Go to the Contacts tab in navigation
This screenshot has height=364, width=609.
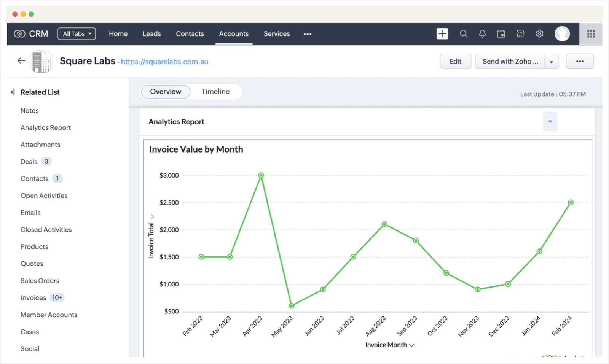[x=190, y=34]
